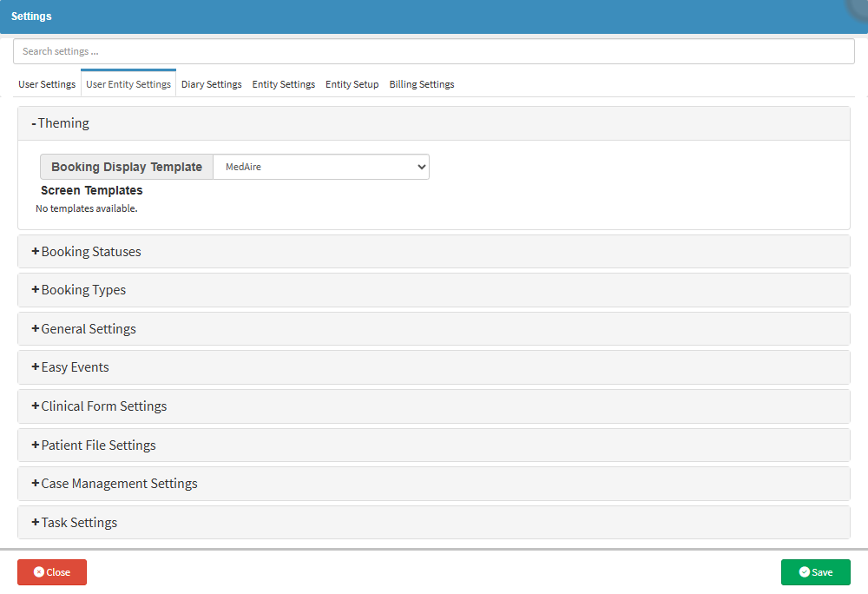This screenshot has height=594, width=868.
Task: Switch to the Entity Setup tab
Action: 352,84
